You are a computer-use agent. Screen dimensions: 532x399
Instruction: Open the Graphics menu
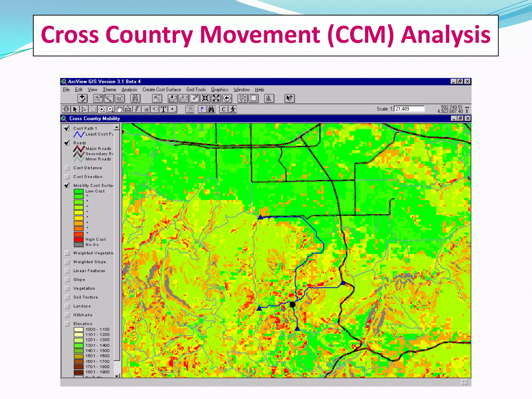220,90
